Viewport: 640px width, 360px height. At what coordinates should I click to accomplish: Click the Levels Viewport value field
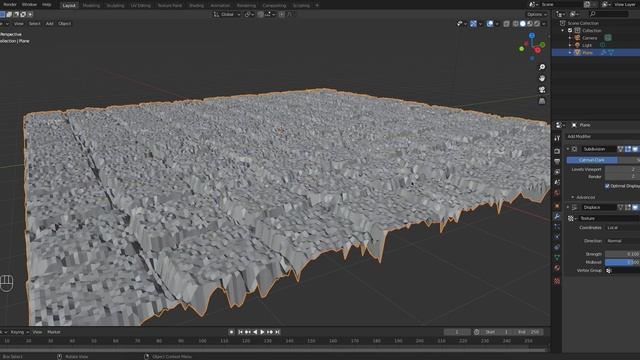tap(622, 169)
